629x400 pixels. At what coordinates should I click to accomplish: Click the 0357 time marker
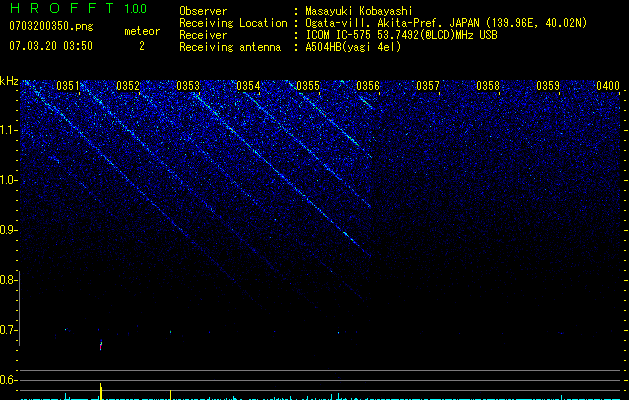(428, 86)
